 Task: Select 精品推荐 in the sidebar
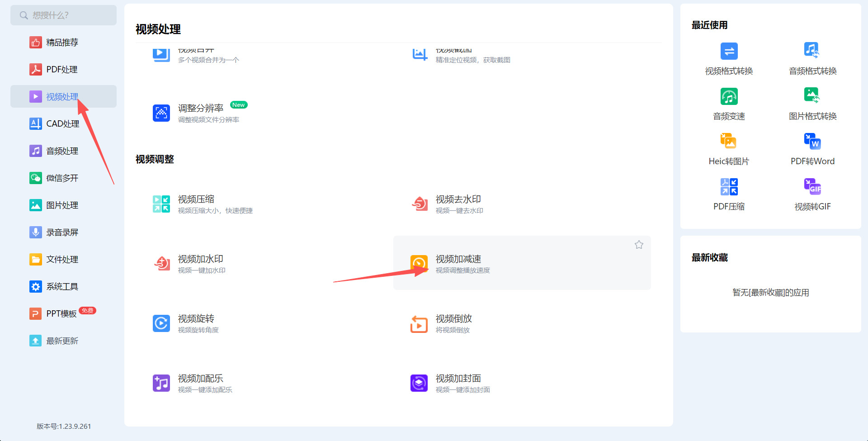click(63, 43)
